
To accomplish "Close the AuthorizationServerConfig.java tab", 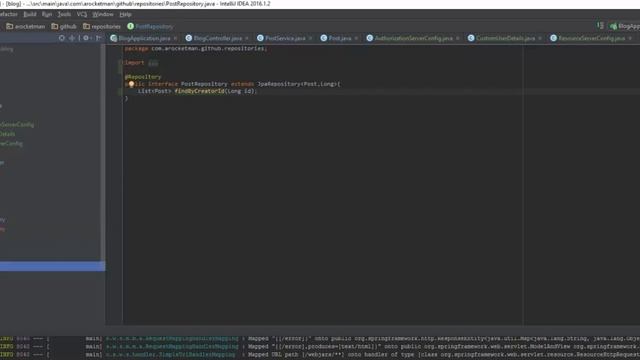I will 458,38.
